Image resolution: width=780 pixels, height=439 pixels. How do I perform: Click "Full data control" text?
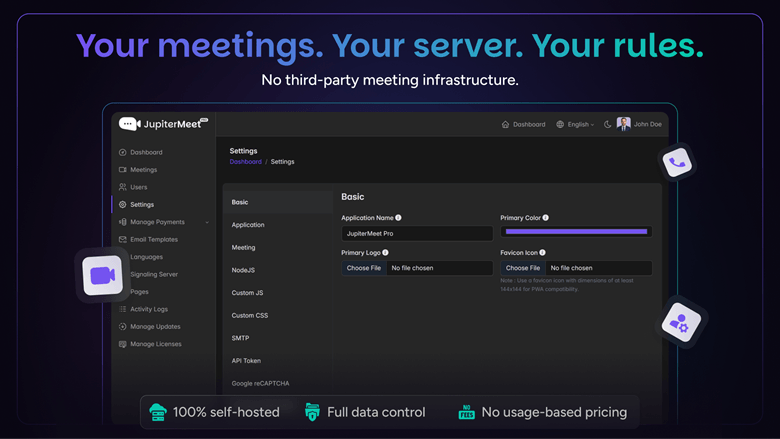pos(376,412)
